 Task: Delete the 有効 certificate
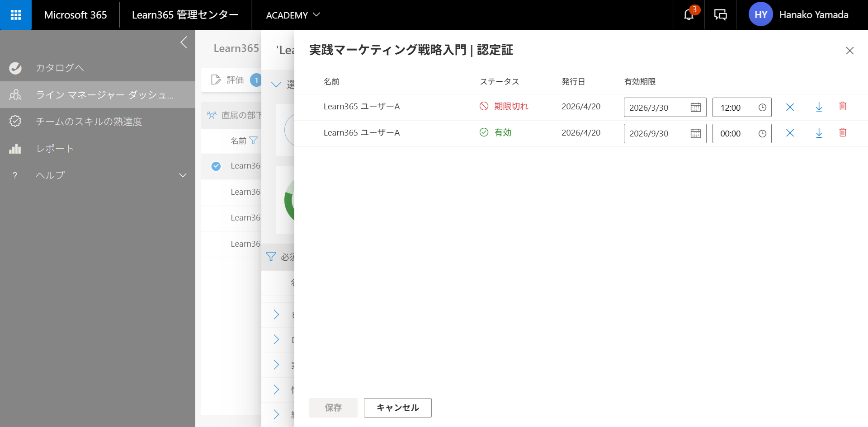pos(843,132)
